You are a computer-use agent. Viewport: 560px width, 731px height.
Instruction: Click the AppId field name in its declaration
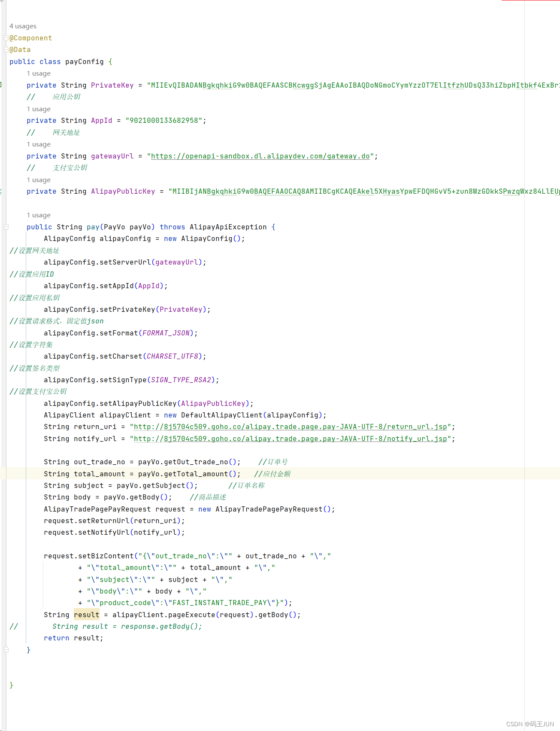tap(102, 121)
